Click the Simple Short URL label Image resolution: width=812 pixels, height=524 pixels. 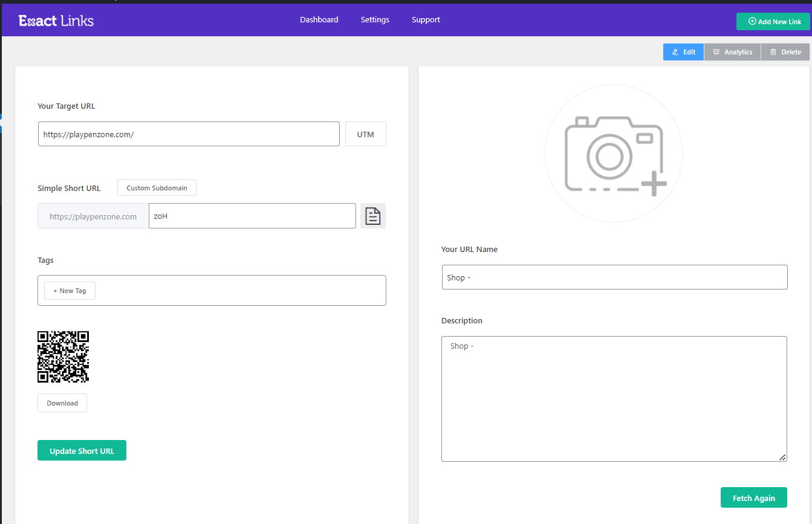pyautogui.click(x=69, y=188)
